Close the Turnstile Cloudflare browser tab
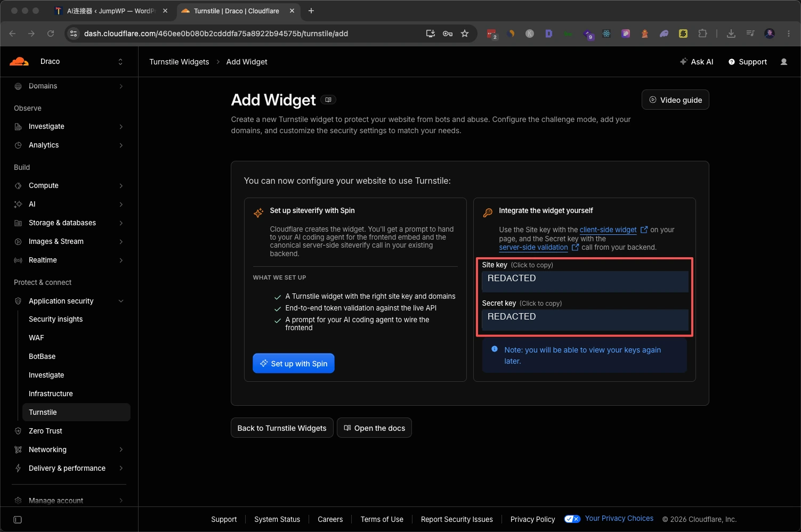This screenshot has height=532, width=801. [292, 11]
